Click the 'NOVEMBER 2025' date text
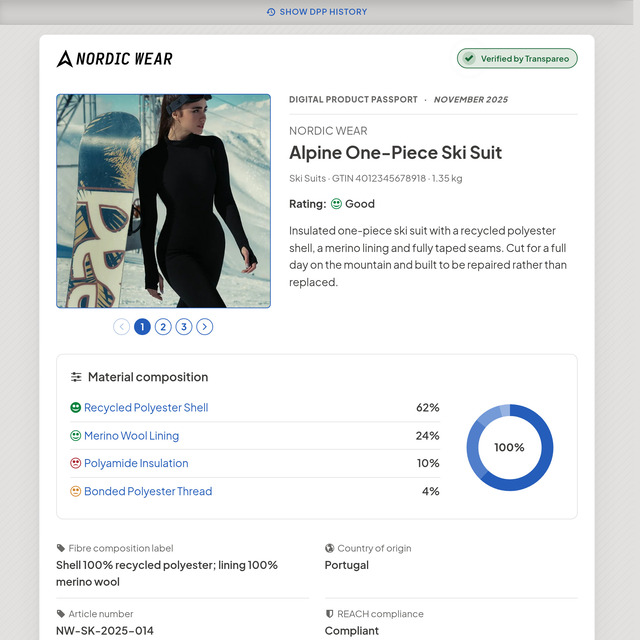The height and width of the screenshot is (640, 640). click(x=471, y=100)
